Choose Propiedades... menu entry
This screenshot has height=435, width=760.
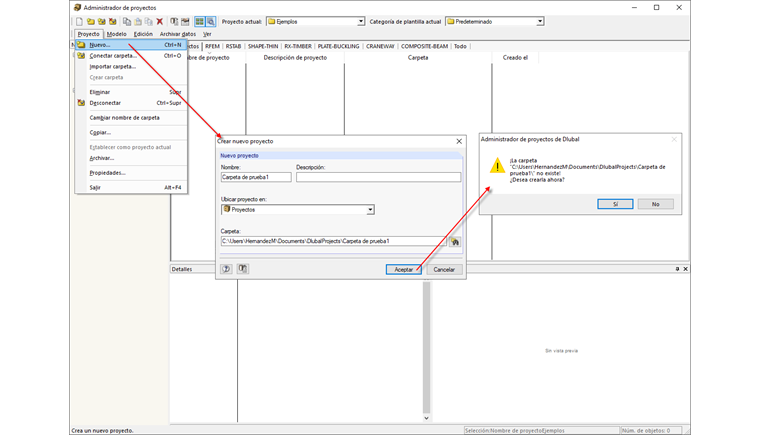(131, 173)
